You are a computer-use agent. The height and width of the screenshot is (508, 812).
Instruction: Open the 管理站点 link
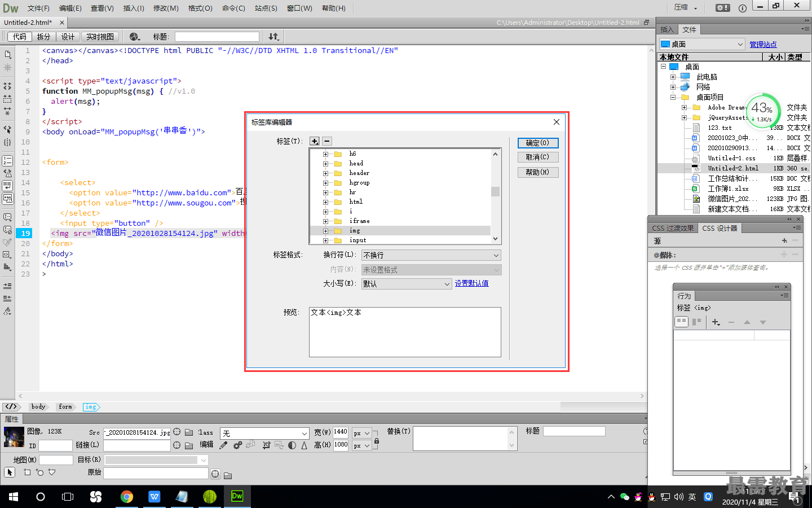click(763, 45)
